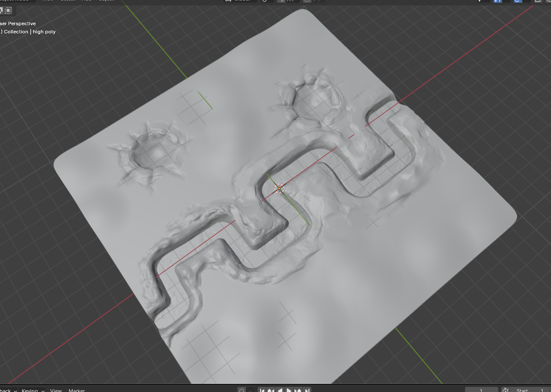This screenshot has width=551, height=392.
Task: Toggle the preview range clock icon
Action: point(505,390)
